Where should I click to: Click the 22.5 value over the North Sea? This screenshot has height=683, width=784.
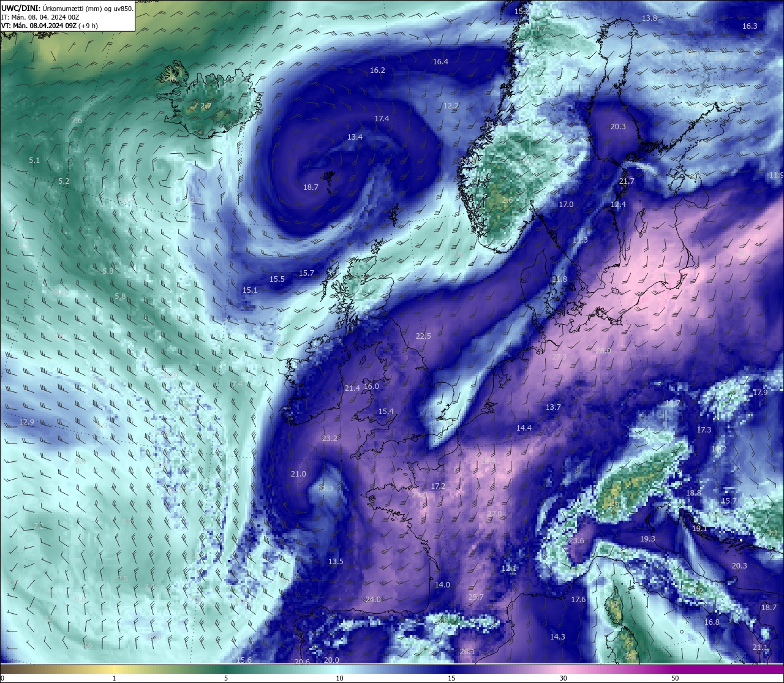423,336
